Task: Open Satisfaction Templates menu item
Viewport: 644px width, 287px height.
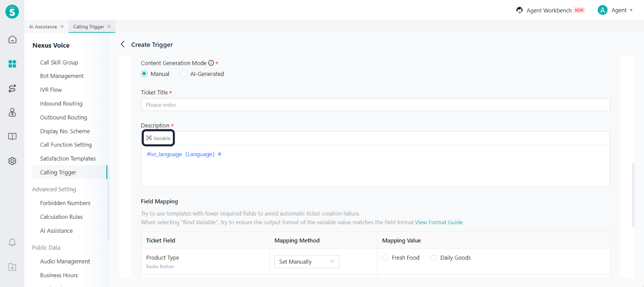Action: [x=68, y=158]
